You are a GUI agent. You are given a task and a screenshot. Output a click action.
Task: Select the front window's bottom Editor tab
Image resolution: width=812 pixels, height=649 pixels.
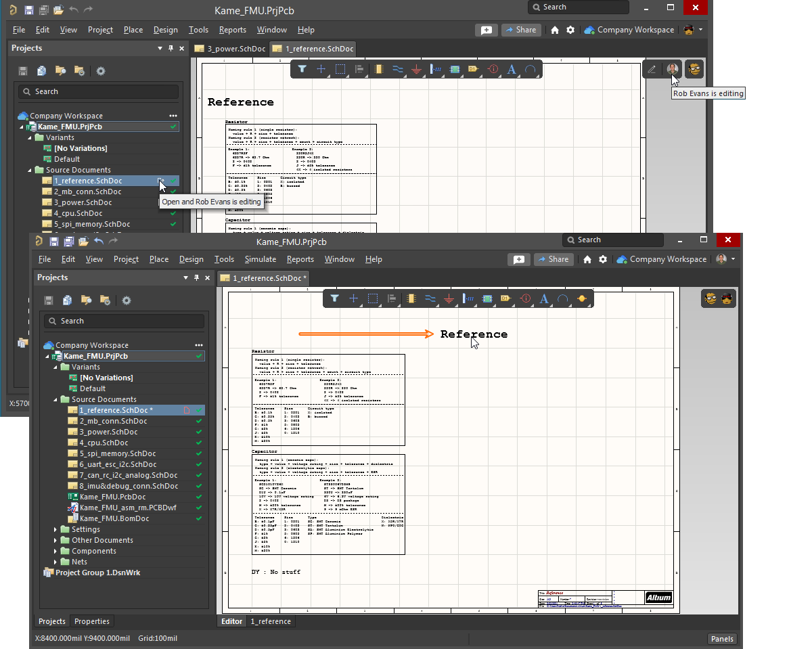(x=231, y=621)
